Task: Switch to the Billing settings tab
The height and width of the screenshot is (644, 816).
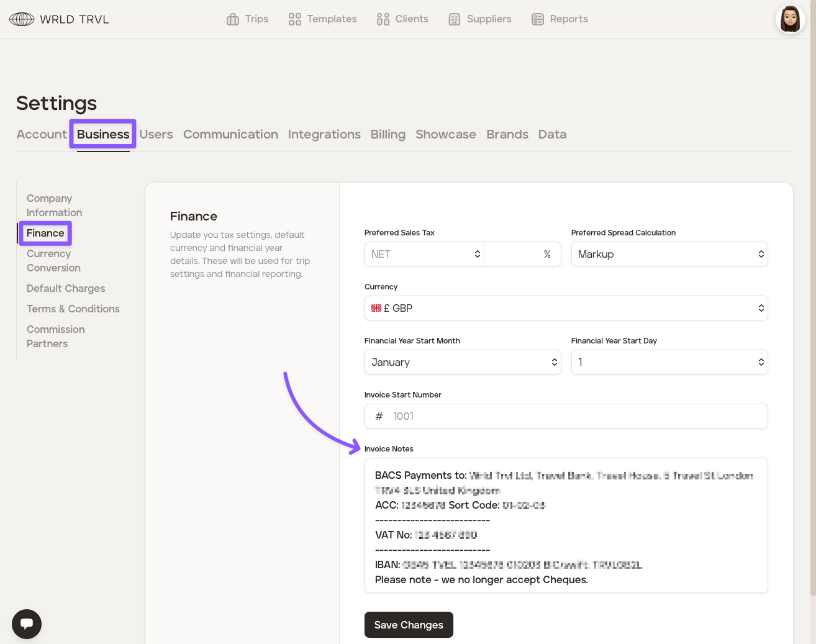Action: pos(388,134)
